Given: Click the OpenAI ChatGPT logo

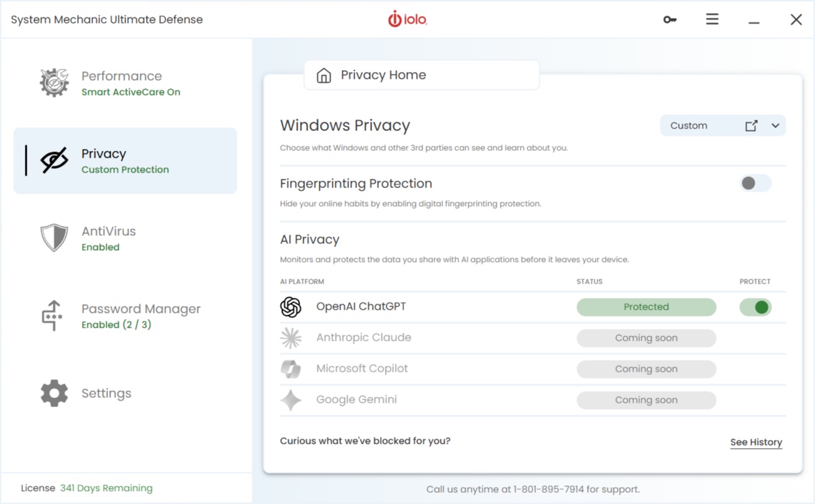Looking at the screenshot, I should (x=291, y=307).
